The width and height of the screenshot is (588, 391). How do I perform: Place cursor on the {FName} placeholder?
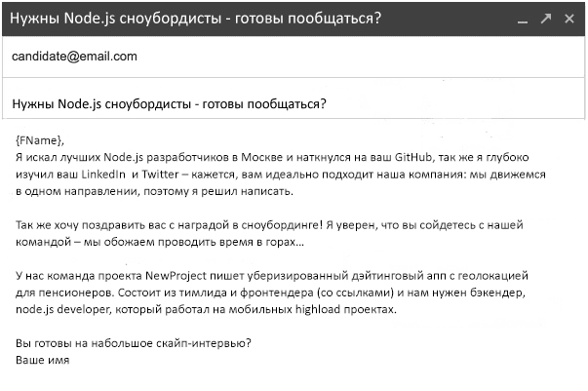coord(40,140)
